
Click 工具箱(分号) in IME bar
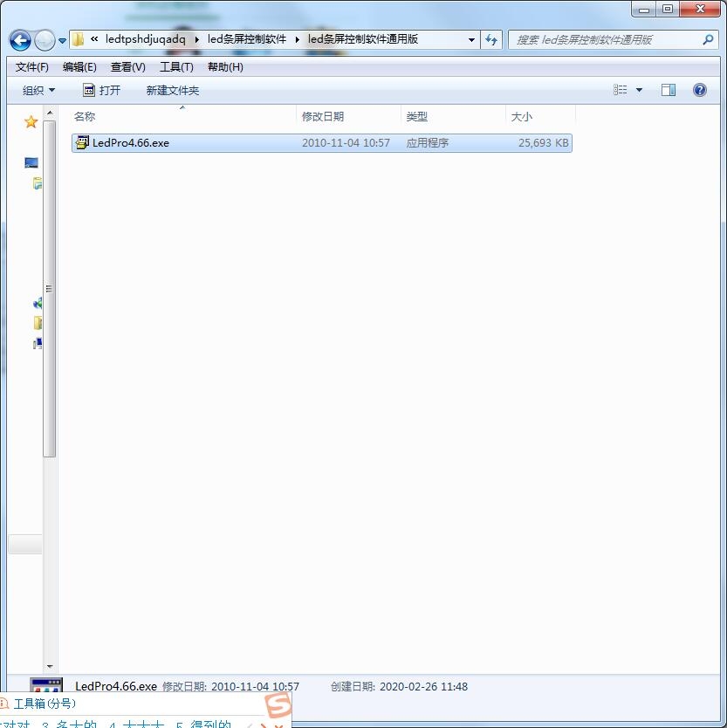tap(45, 704)
